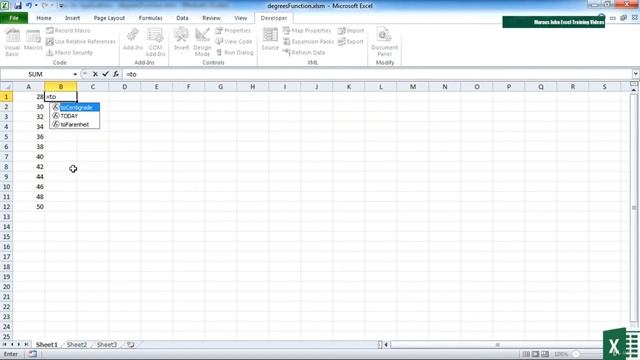Viewport: 640px width, 360px height.
Task: Click cell A12 containing 50
Action: 29,207
